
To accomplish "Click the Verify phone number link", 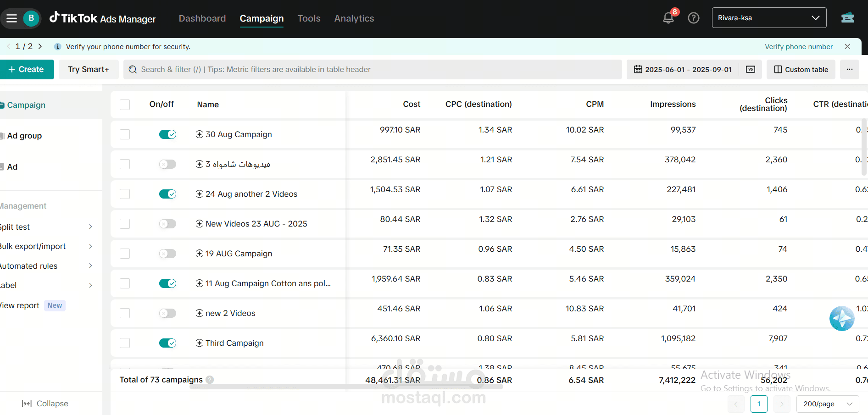I will click(798, 46).
